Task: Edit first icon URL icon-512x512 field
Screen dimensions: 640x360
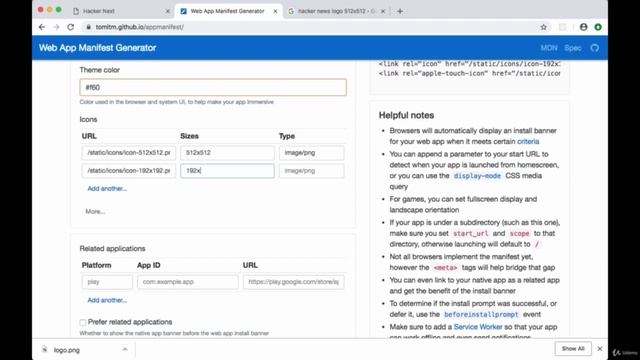Action: pos(129,153)
